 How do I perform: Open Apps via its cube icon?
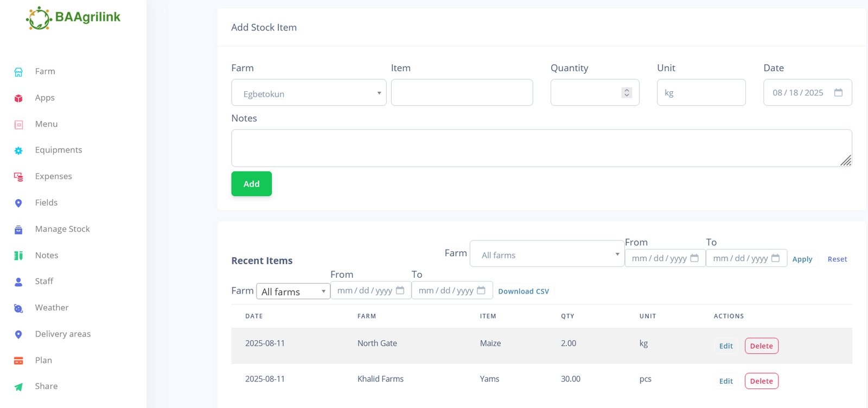pyautogui.click(x=18, y=98)
